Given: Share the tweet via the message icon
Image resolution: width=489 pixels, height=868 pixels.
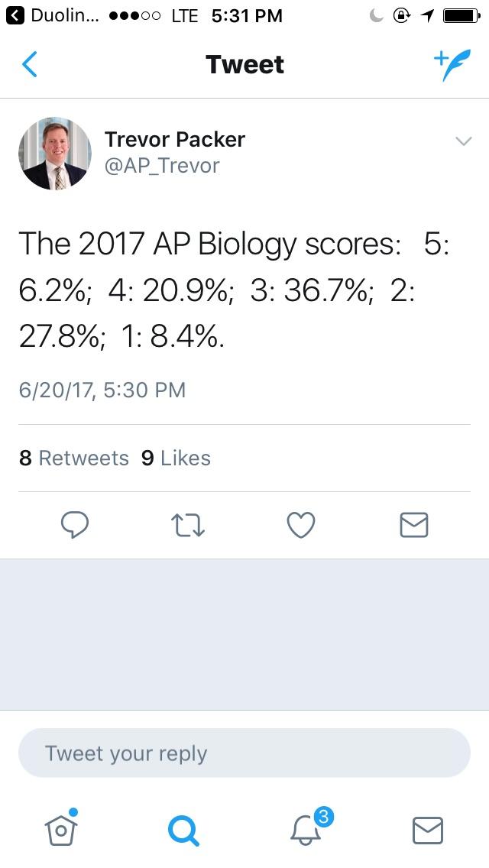Looking at the screenshot, I should [413, 525].
